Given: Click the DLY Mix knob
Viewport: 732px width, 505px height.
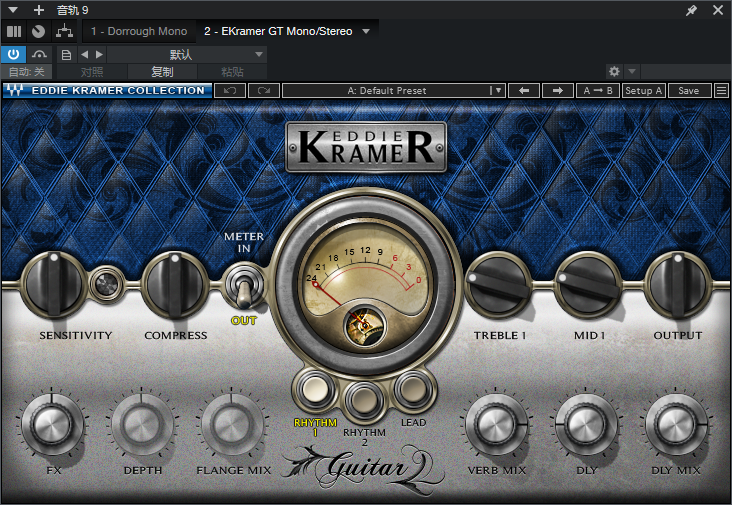Looking at the screenshot, I should click(x=675, y=425).
